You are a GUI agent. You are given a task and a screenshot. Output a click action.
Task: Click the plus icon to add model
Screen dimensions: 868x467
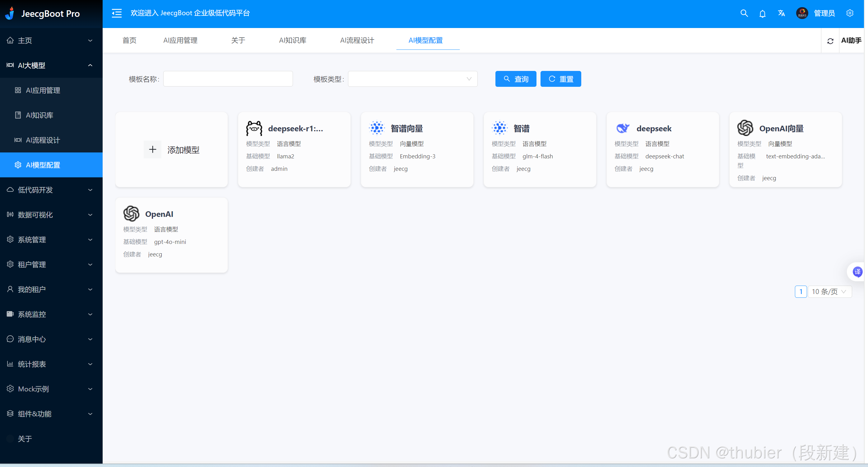point(153,149)
